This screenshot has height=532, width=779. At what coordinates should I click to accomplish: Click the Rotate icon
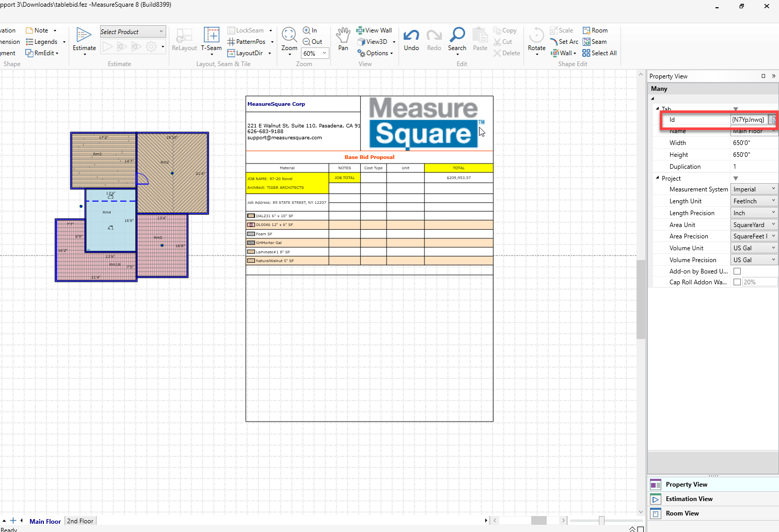pos(536,36)
